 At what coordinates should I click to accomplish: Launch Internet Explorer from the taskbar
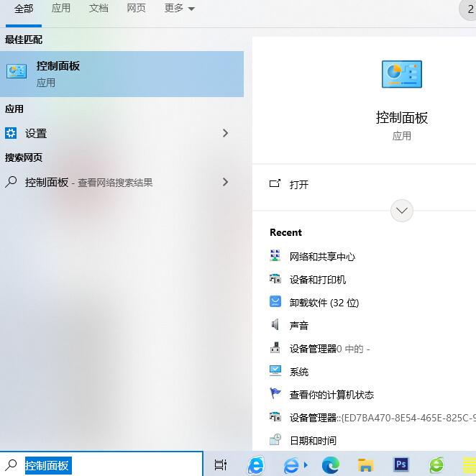point(255,464)
